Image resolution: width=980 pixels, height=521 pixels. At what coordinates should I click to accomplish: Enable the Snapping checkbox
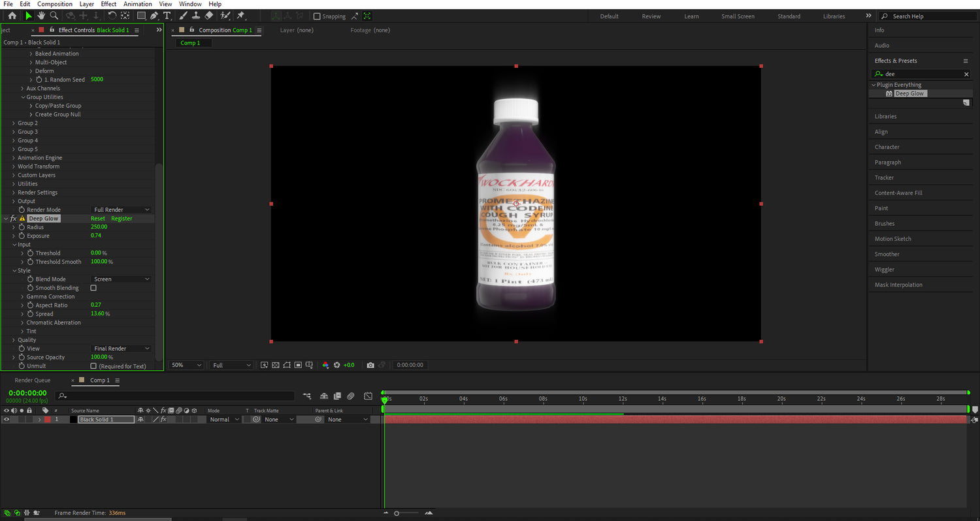[317, 16]
